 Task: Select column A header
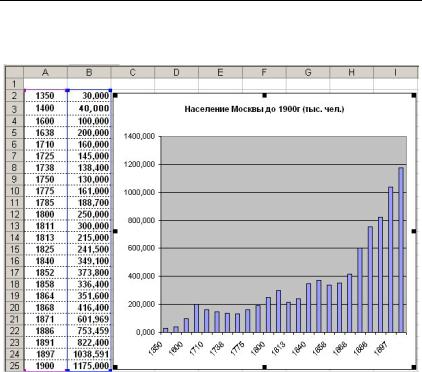pos(45,72)
